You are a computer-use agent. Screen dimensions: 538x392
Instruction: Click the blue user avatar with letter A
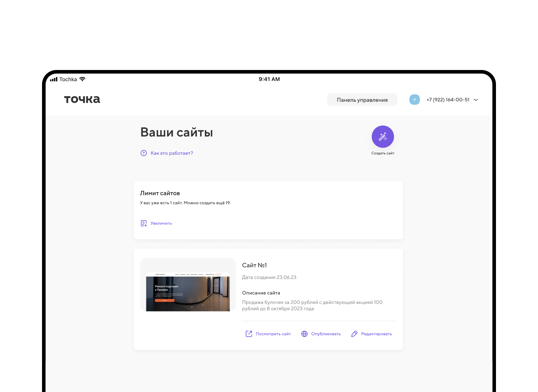[x=414, y=100]
